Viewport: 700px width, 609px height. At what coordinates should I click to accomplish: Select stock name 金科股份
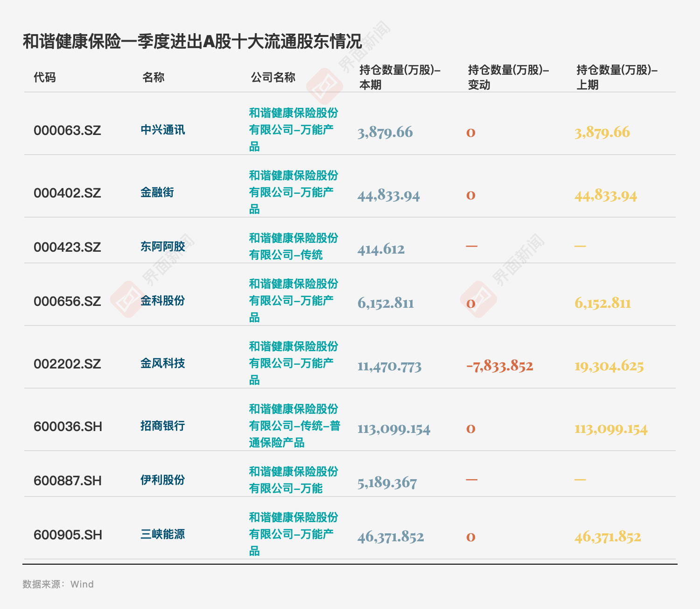(x=163, y=300)
